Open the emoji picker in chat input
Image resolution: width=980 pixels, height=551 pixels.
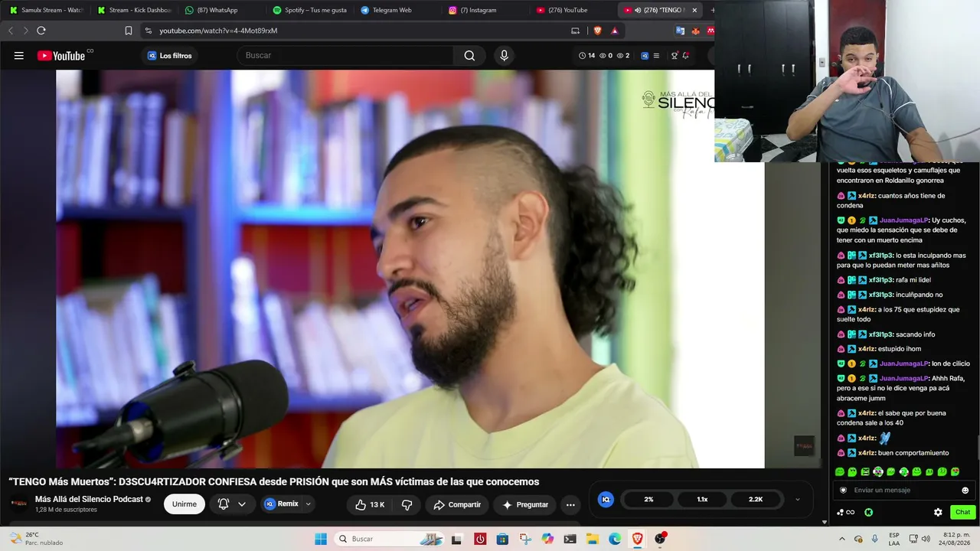[965, 491]
